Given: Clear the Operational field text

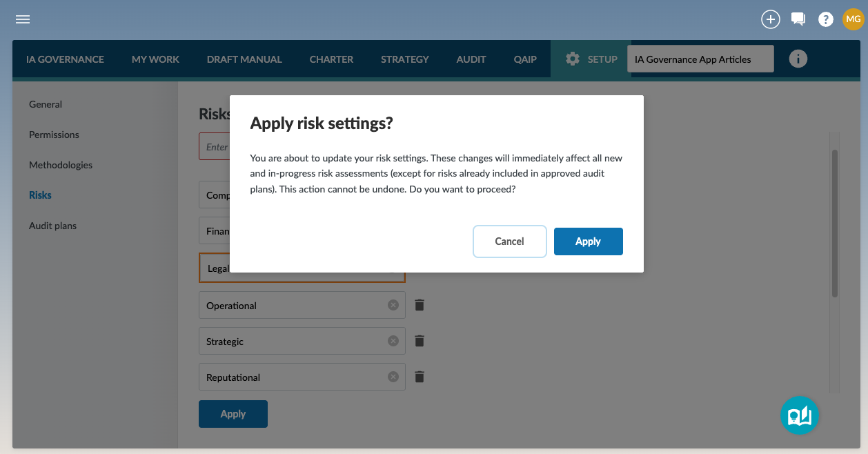Looking at the screenshot, I should coord(393,305).
